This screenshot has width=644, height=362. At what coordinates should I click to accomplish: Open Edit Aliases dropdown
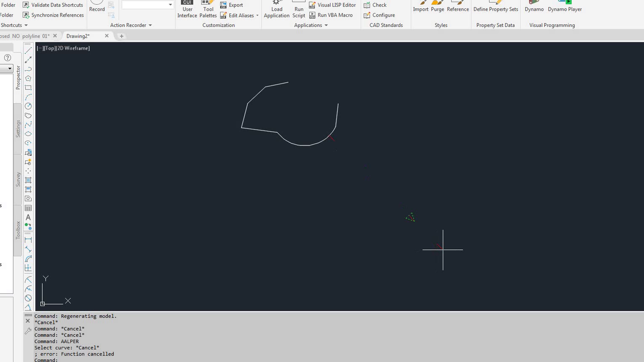coord(239,15)
